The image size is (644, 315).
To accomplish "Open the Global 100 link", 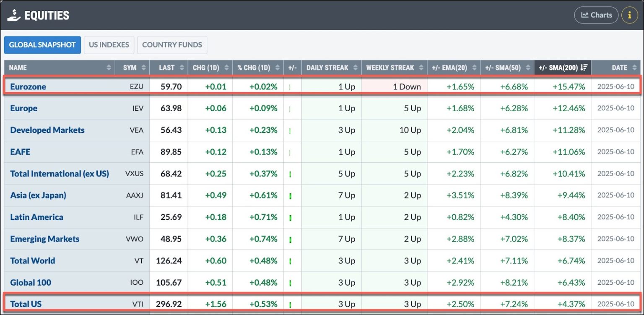I will coord(31,283).
